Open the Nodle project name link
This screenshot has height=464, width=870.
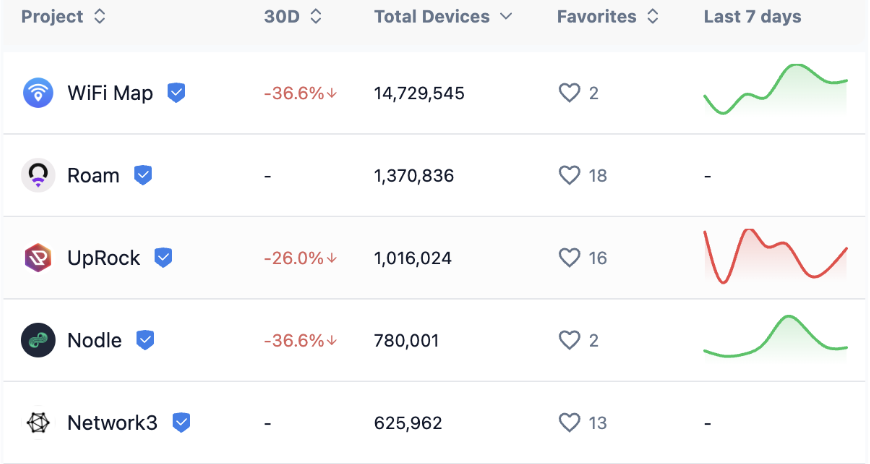click(94, 340)
